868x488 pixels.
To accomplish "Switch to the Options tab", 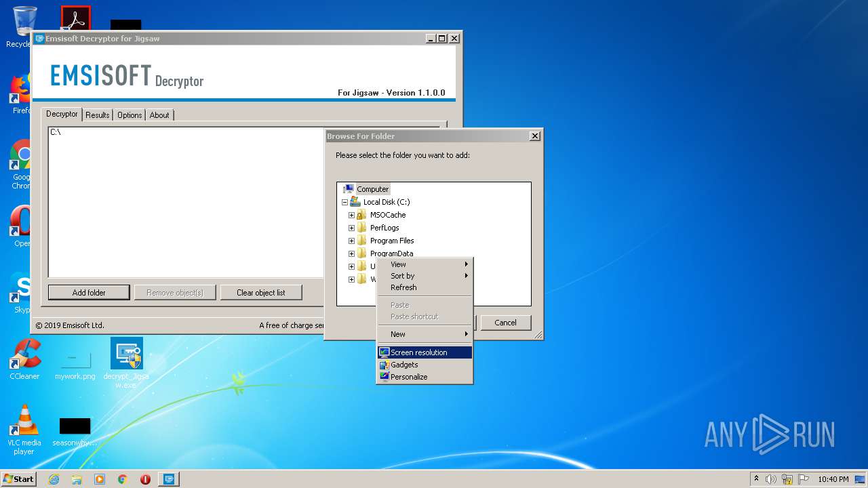I will coord(130,115).
